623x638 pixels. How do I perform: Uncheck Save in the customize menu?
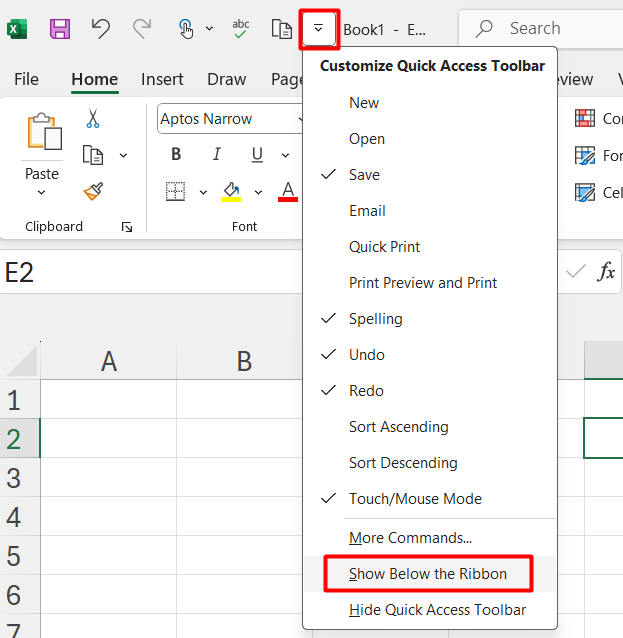click(x=430, y=175)
